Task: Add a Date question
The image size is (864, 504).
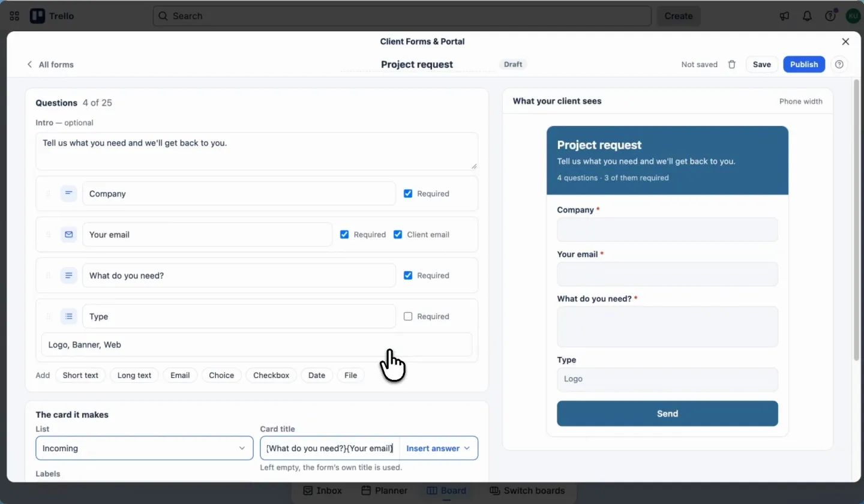Action: 317,376
